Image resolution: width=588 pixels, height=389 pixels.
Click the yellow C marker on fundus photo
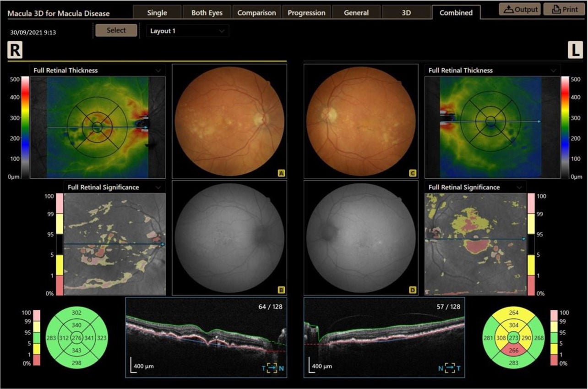pyautogui.click(x=413, y=173)
